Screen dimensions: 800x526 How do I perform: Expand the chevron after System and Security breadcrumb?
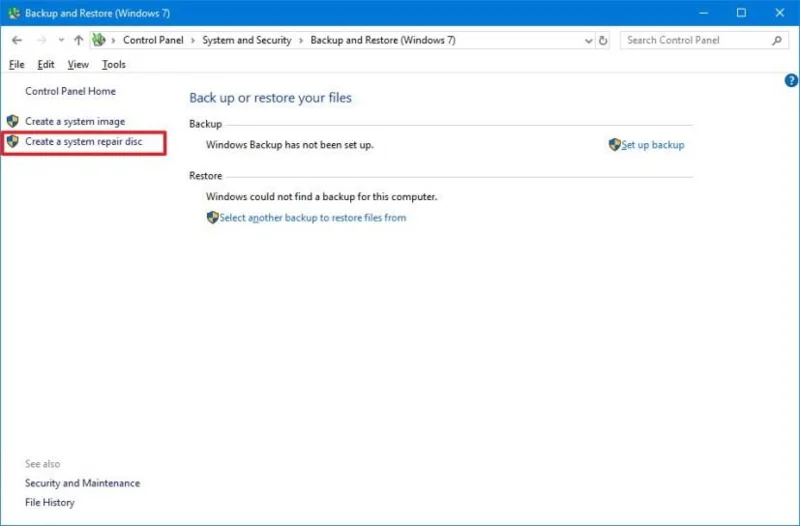point(301,40)
